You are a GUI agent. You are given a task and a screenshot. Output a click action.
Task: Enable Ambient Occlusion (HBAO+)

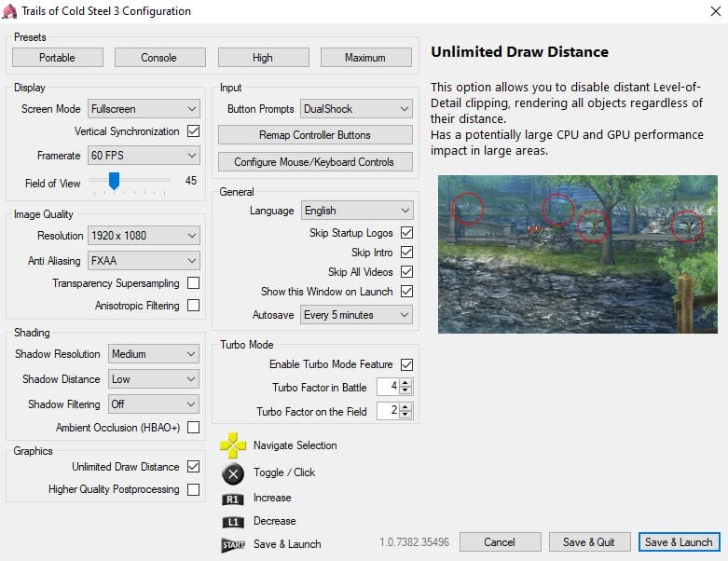pos(194,428)
